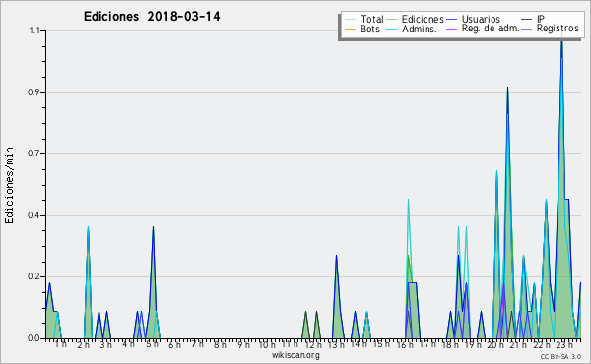Click the y-axis value 1.1
The image size is (591, 364).
point(34,30)
